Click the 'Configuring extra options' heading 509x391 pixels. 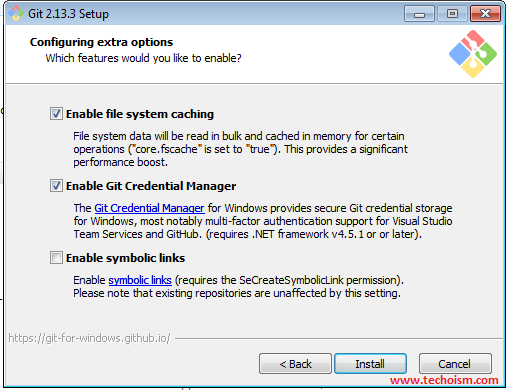pos(101,42)
